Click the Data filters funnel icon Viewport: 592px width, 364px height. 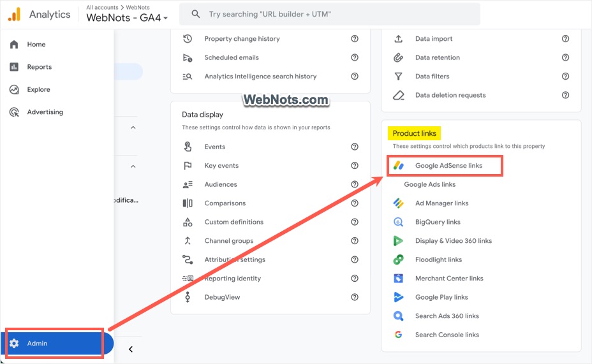click(398, 76)
